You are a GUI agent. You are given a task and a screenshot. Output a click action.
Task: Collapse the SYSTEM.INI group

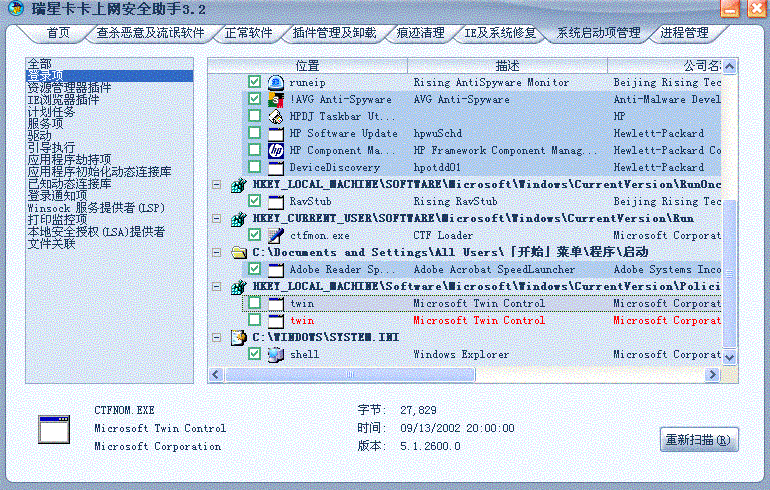pyautogui.click(x=216, y=337)
